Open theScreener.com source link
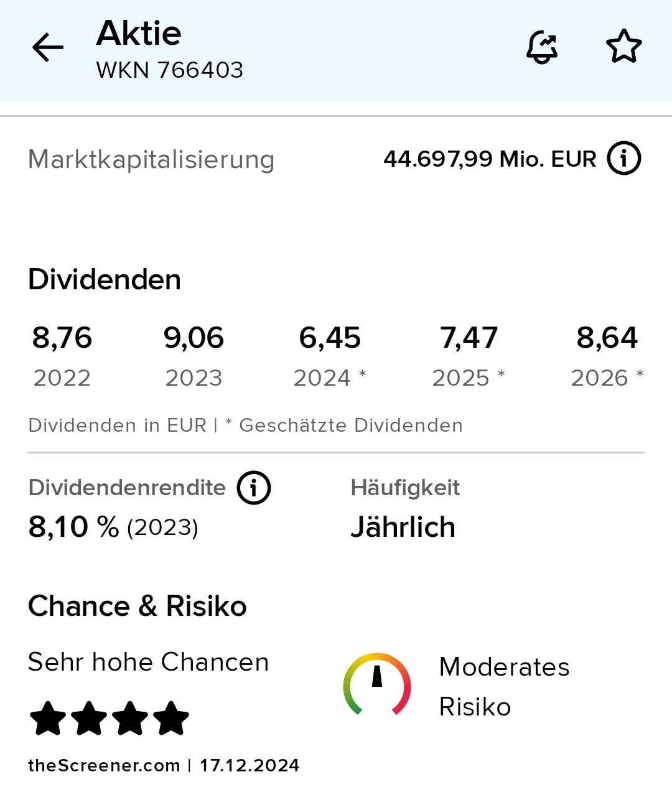Image resolution: width=672 pixels, height=805 pixels. pos(104,765)
